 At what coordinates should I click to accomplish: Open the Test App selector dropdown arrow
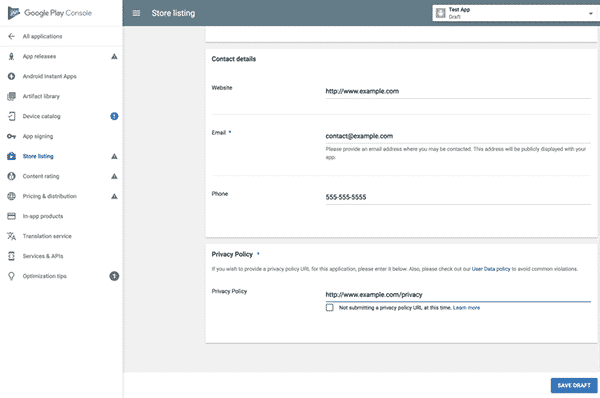click(590, 13)
